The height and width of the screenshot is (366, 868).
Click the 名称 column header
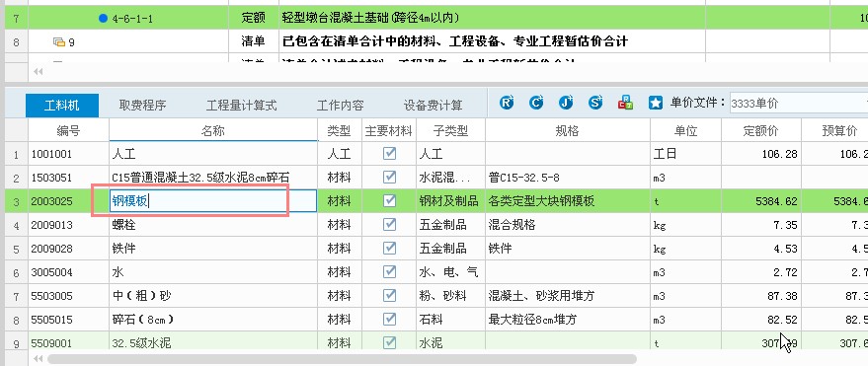point(213,130)
